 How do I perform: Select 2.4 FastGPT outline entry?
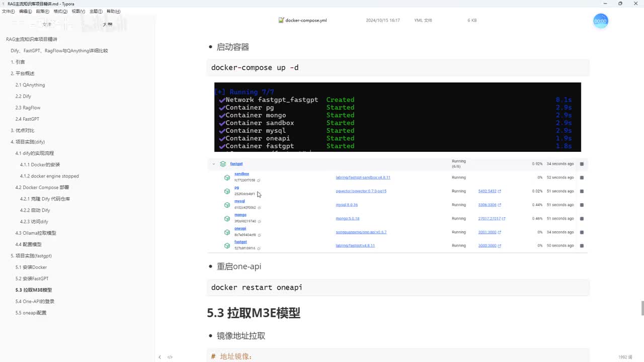(x=27, y=119)
